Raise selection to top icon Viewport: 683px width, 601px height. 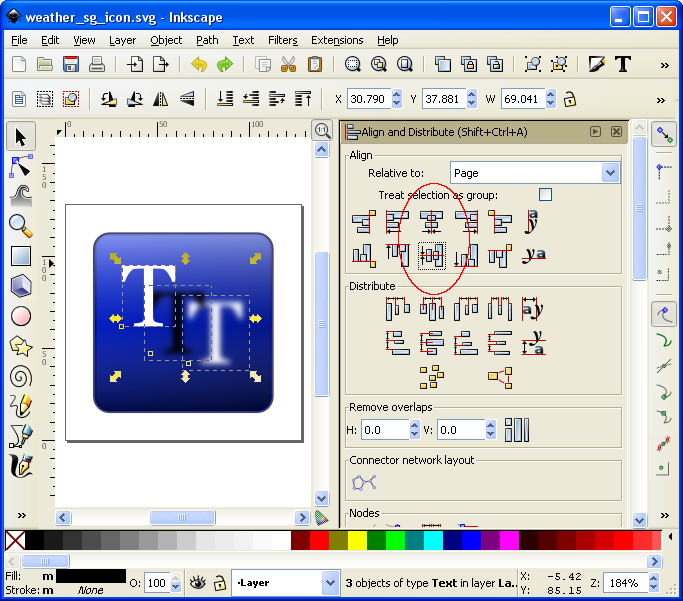coord(303,99)
